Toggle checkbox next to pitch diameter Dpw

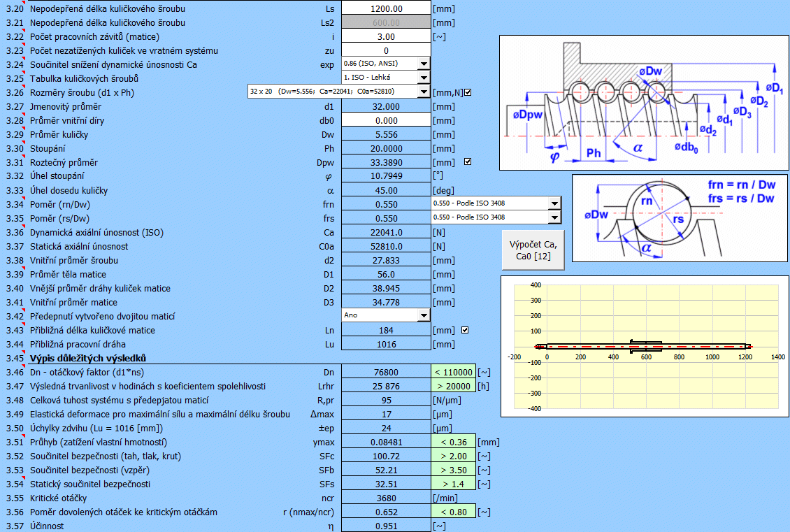[x=468, y=161]
